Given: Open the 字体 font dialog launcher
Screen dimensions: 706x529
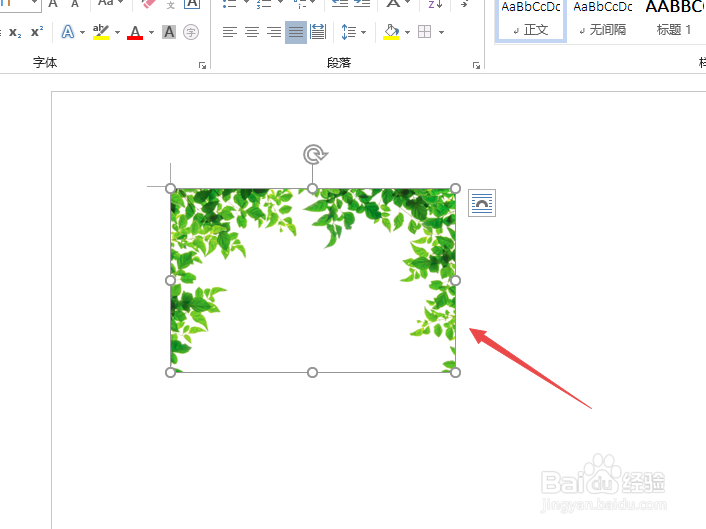Looking at the screenshot, I should [x=203, y=66].
